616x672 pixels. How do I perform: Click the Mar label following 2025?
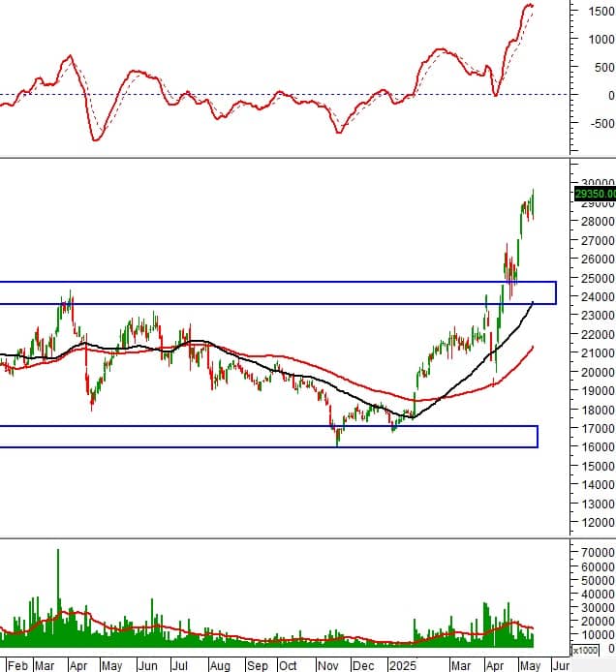(x=461, y=665)
